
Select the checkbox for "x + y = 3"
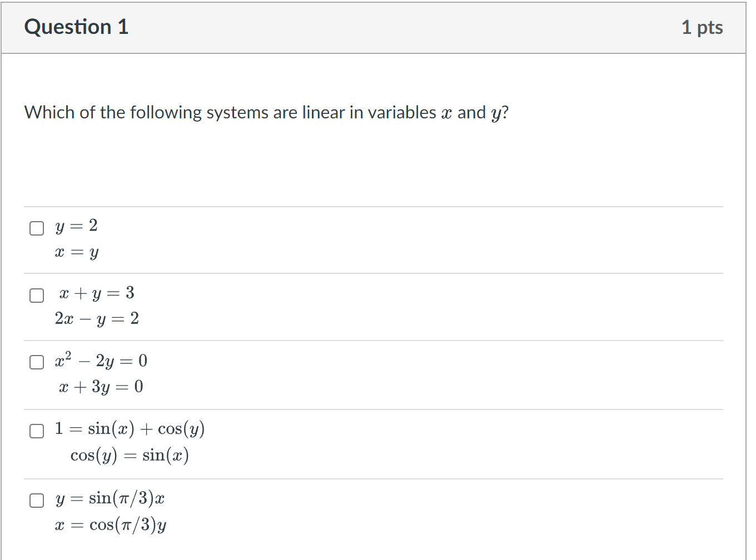[36, 295]
